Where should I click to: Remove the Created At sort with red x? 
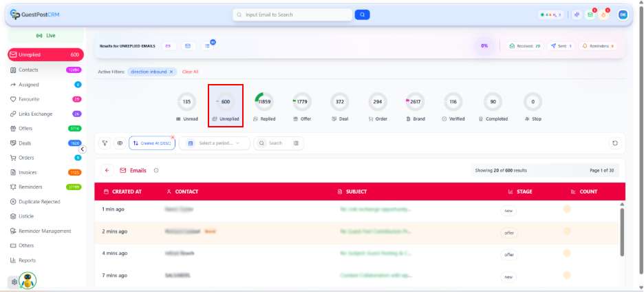coord(173,137)
